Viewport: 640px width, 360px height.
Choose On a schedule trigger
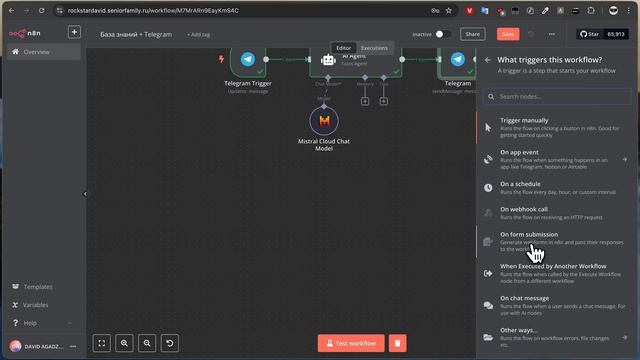click(x=556, y=188)
